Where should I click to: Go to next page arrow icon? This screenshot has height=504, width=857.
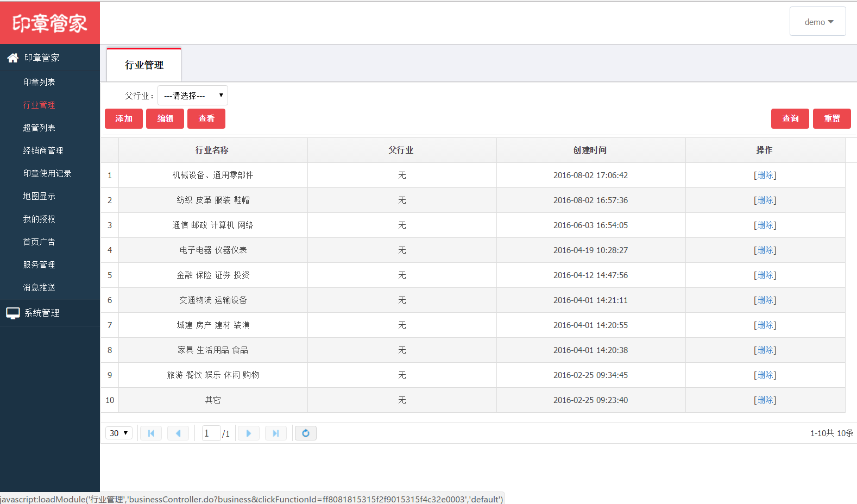(x=249, y=433)
